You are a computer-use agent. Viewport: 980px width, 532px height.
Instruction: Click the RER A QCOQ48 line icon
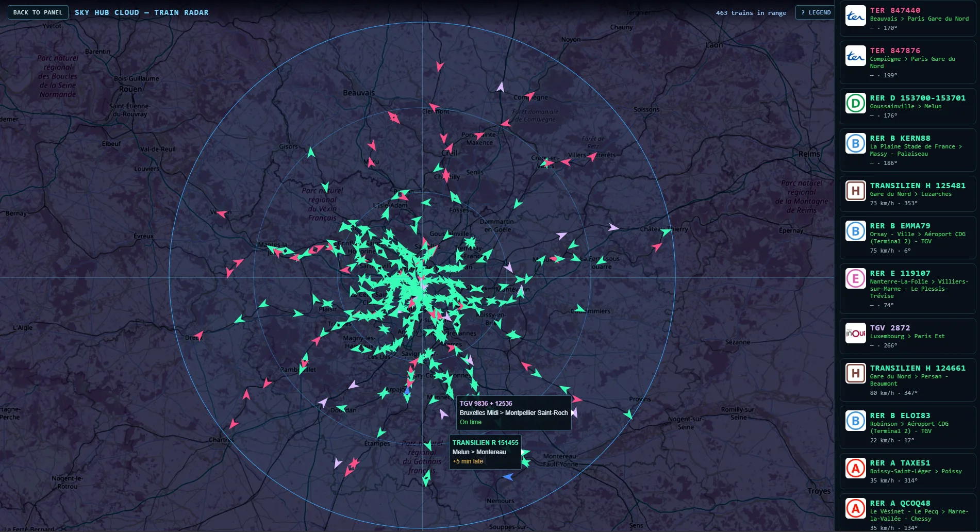pyautogui.click(x=855, y=508)
